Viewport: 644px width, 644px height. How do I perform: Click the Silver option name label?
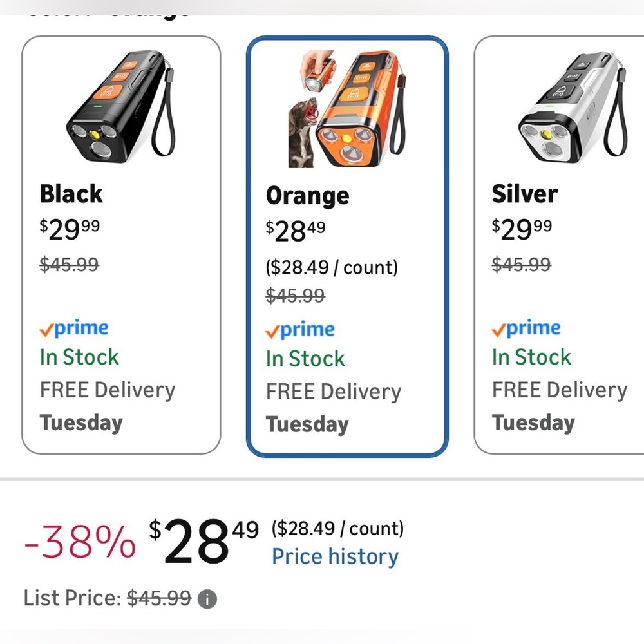click(x=524, y=194)
